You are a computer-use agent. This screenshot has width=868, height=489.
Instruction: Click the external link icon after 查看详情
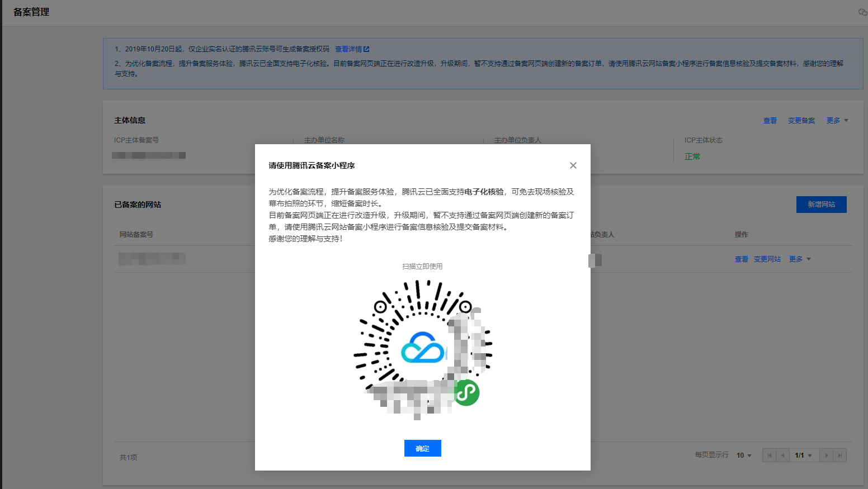point(366,49)
